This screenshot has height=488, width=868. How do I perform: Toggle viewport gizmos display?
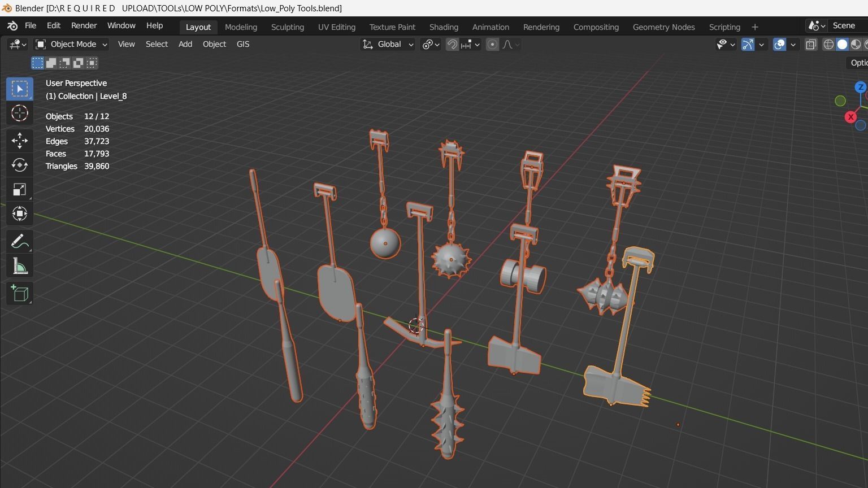[748, 44]
